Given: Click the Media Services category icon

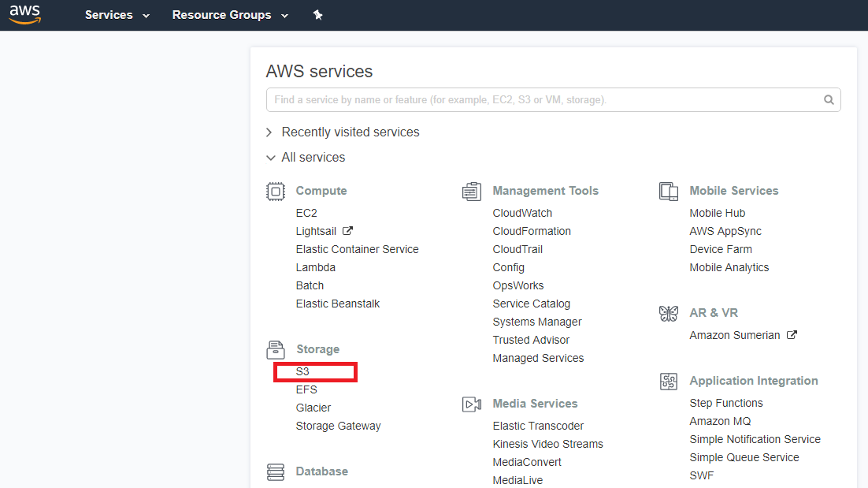Looking at the screenshot, I should pos(472,404).
